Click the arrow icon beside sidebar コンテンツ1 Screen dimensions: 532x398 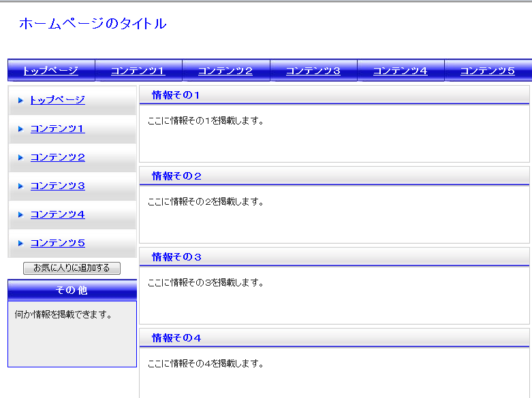(x=20, y=129)
